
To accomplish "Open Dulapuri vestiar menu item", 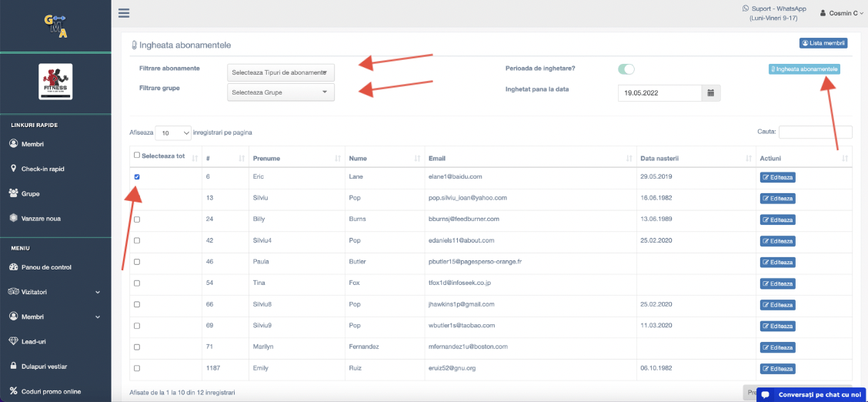I will tap(38, 366).
